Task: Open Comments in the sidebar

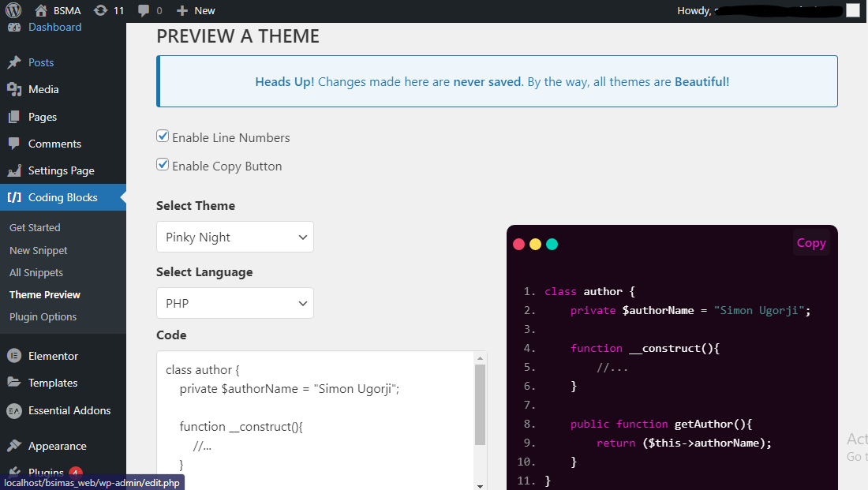Action: [x=54, y=144]
